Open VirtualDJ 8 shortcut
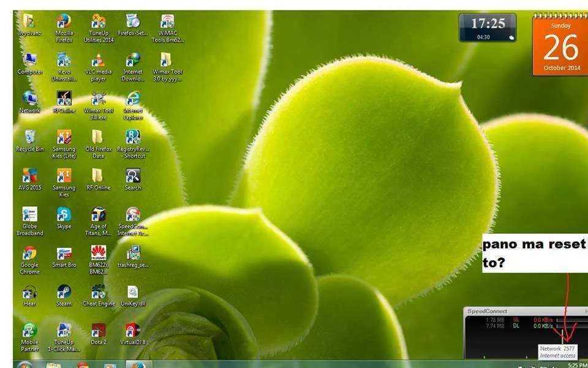588x368 pixels. coord(133,334)
